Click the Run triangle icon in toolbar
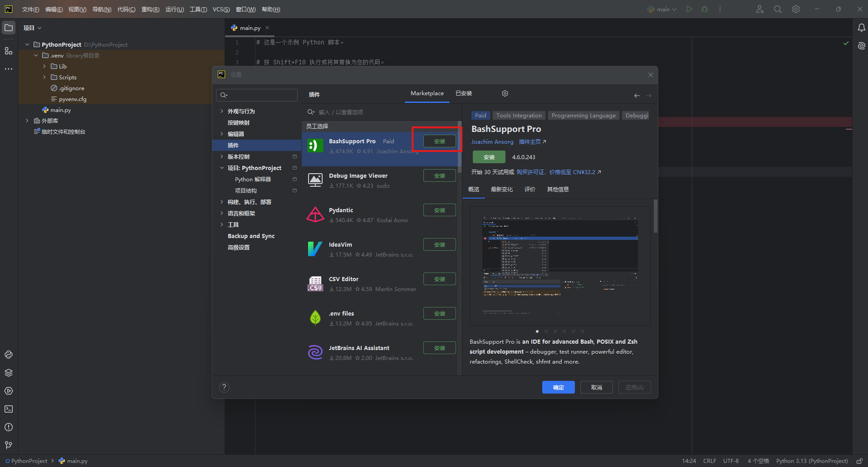 (x=689, y=9)
